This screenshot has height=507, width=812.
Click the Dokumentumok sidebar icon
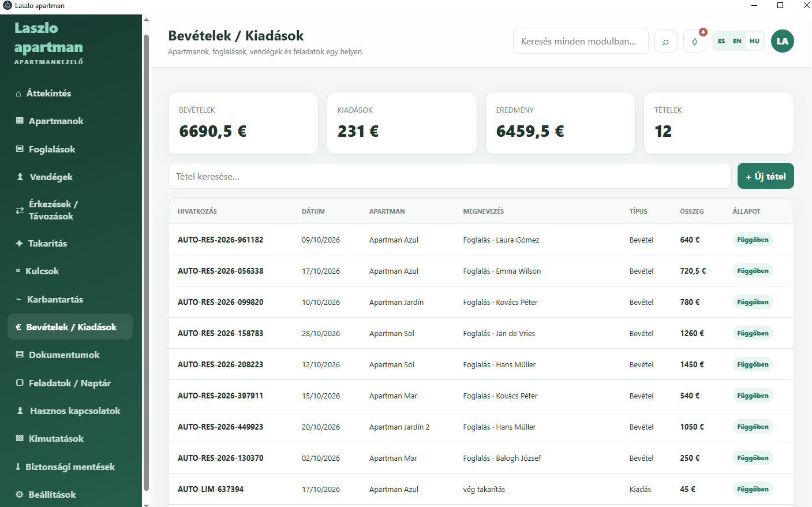click(20, 355)
